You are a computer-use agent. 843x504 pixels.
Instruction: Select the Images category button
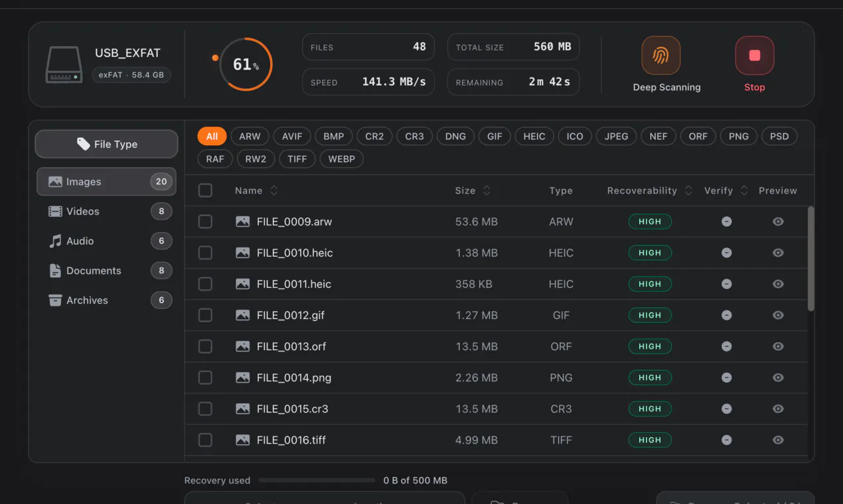(x=106, y=182)
